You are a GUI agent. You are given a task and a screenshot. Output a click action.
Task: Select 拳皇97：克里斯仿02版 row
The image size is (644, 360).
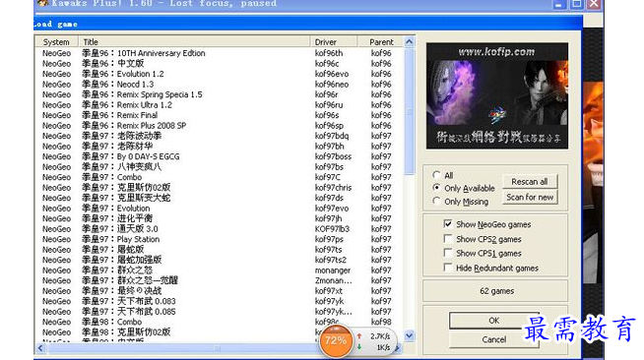click(x=219, y=188)
